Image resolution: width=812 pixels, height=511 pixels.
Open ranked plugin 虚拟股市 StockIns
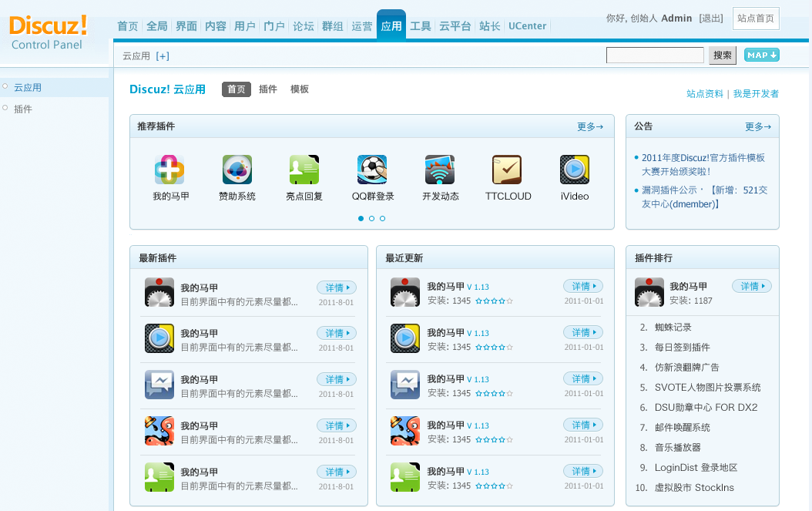[x=694, y=488]
